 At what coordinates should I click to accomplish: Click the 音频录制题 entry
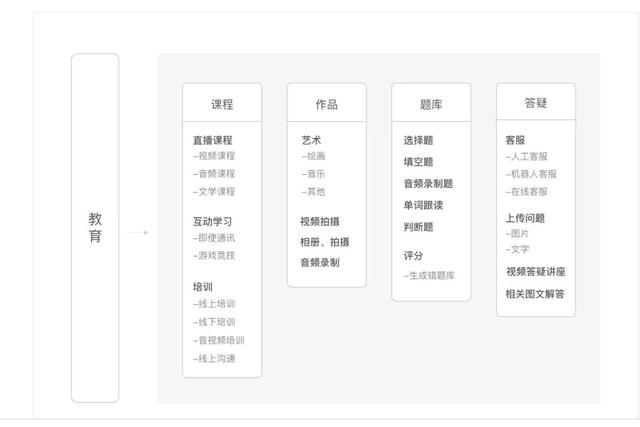(429, 184)
